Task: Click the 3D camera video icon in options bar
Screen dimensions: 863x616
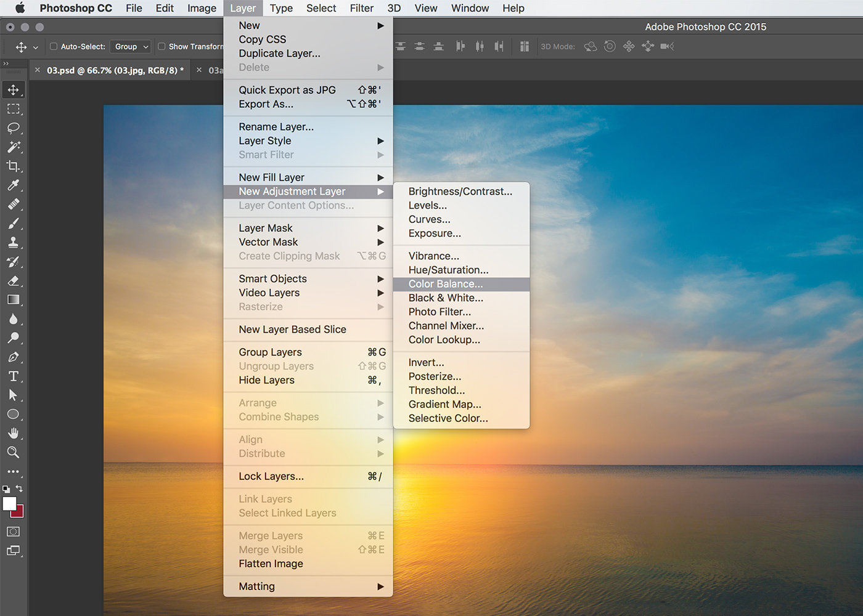Action: (x=667, y=46)
